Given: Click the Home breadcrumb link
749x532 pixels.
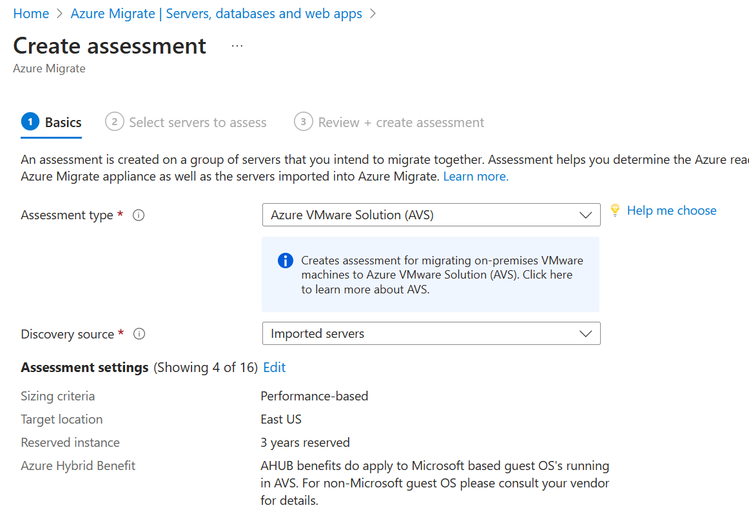Looking at the screenshot, I should click(31, 14).
